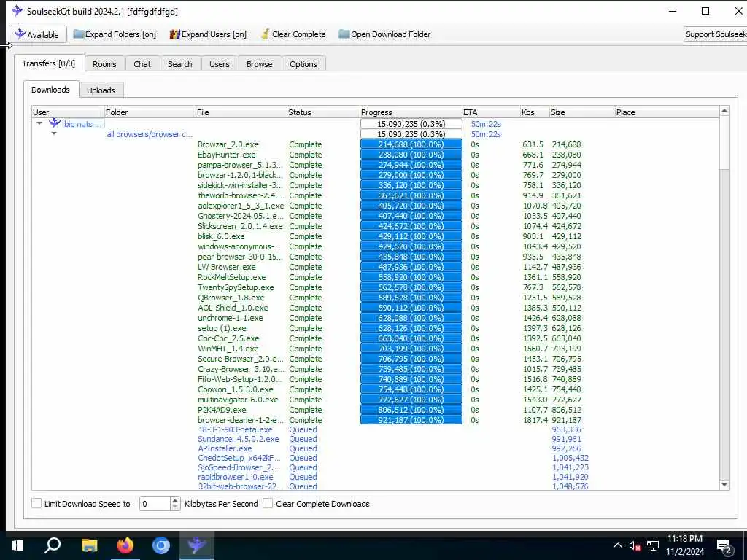The image size is (747, 560).
Task: Click the Available status bird icon
Action: [x=20, y=34]
